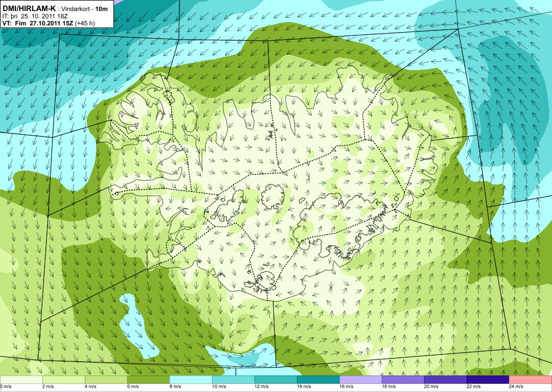Select the 22–24 m/s dark blue legend swatch

click(x=488, y=380)
